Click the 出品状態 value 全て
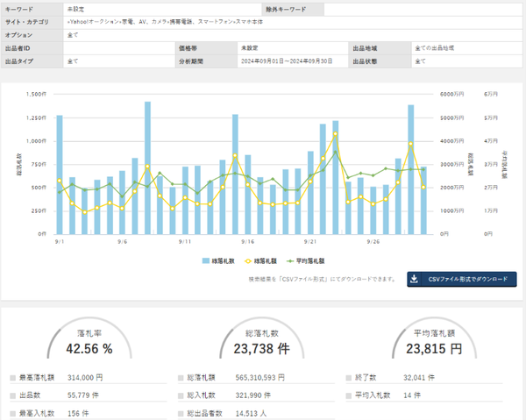The width and height of the screenshot is (526, 420). pyautogui.click(x=420, y=61)
